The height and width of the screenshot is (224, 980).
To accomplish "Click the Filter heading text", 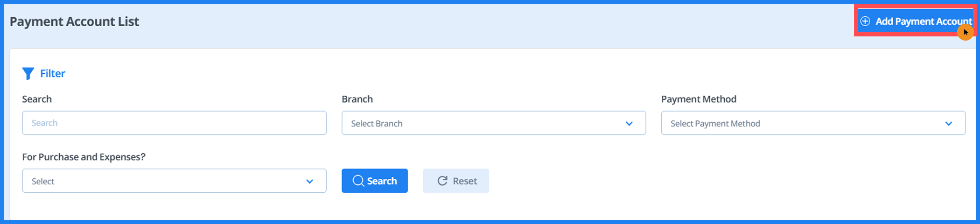I will pyautogui.click(x=52, y=74).
